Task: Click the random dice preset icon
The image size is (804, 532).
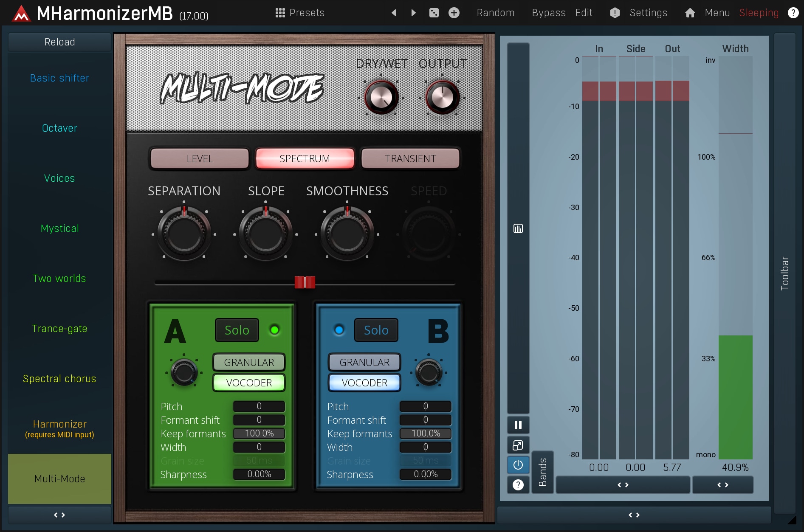Action: click(x=434, y=13)
